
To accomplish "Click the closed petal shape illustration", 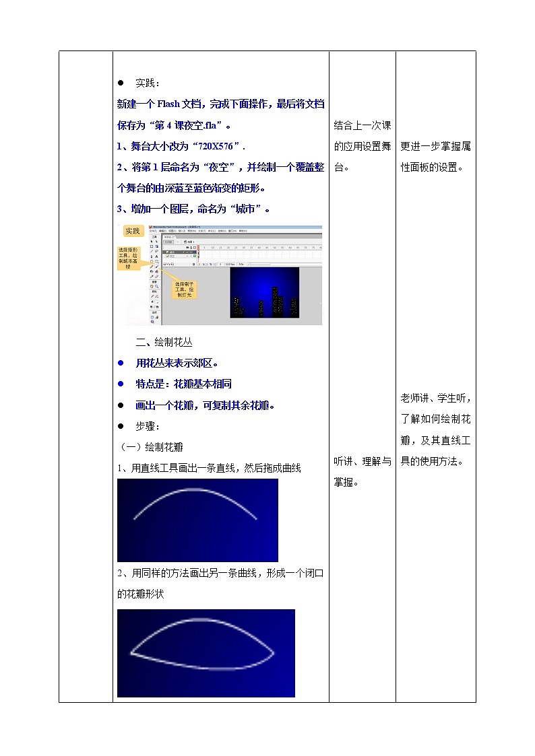I will (206, 653).
